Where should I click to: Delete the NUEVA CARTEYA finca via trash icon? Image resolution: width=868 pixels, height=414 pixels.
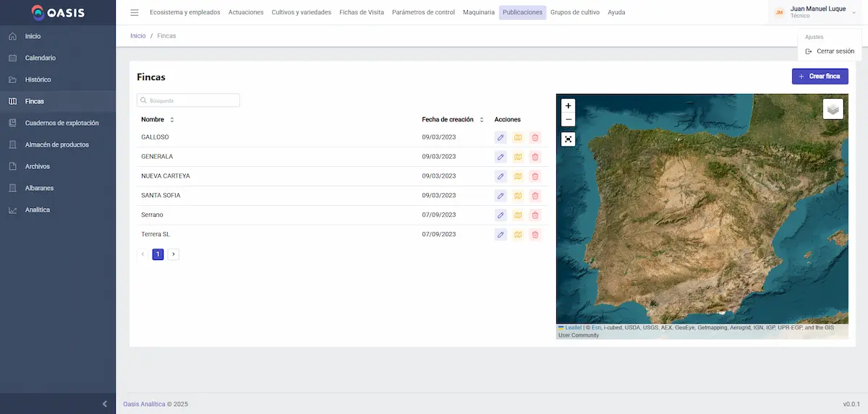pos(535,176)
